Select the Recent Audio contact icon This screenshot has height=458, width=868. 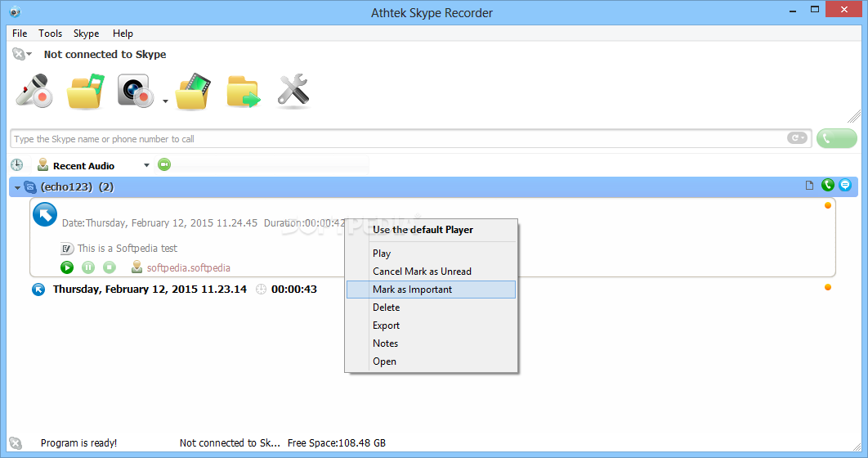43,165
